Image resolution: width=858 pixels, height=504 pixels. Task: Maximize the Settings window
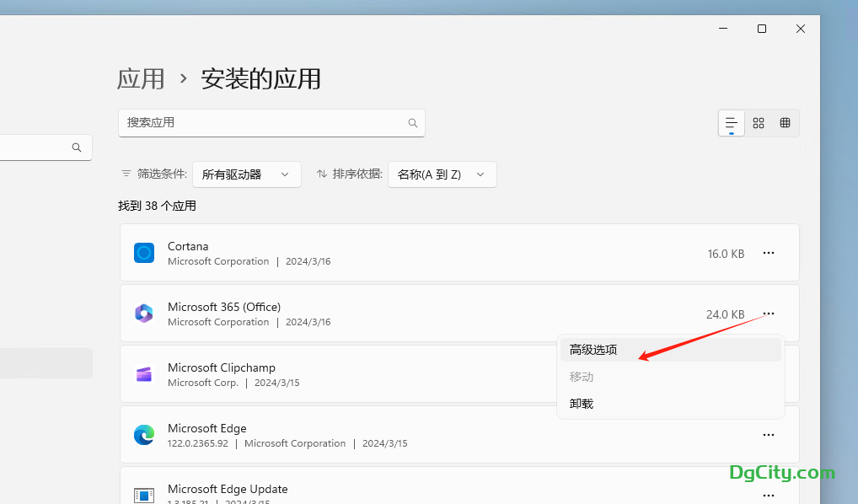[x=762, y=29]
